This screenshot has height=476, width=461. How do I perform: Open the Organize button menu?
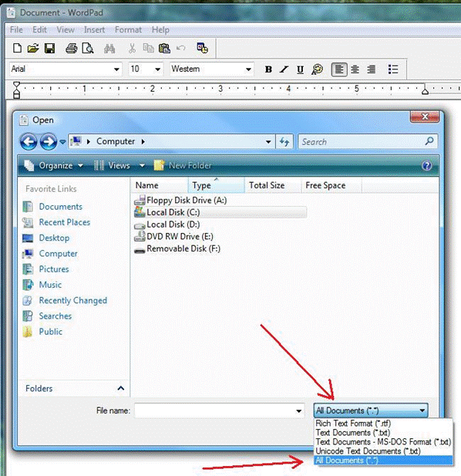(53, 165)
